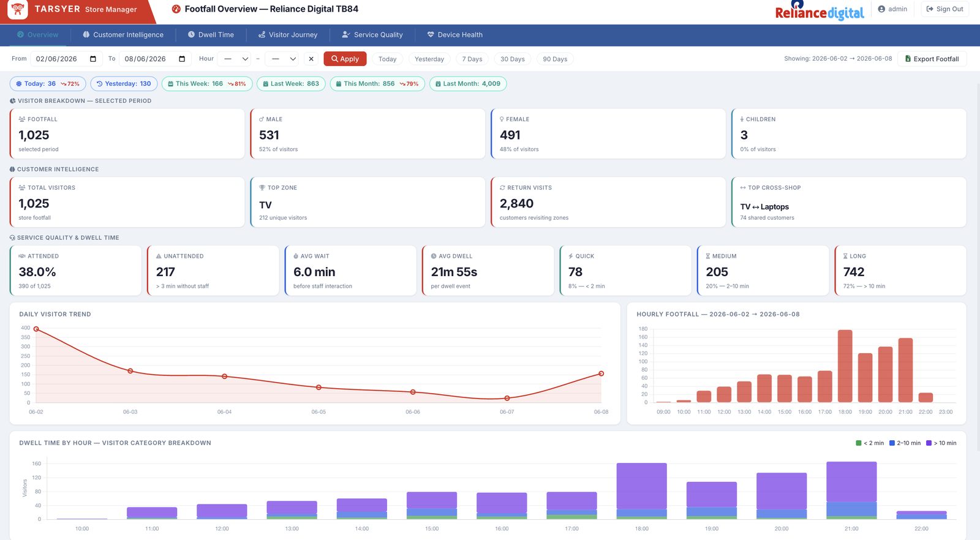Screen dimensions: 980x540
Task: Click the 06-08 data point on trend
Action: 601,373
